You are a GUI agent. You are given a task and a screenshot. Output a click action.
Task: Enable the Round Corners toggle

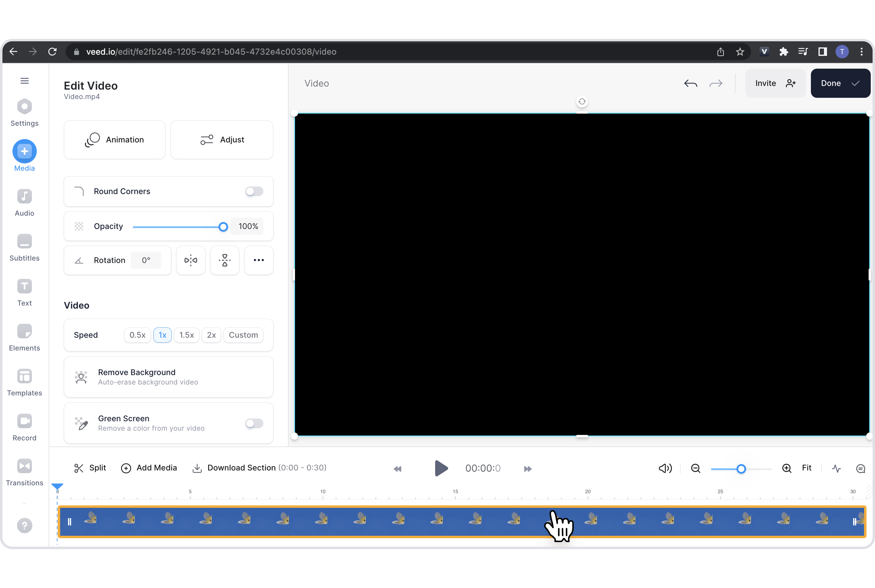[x=254, y=191]
